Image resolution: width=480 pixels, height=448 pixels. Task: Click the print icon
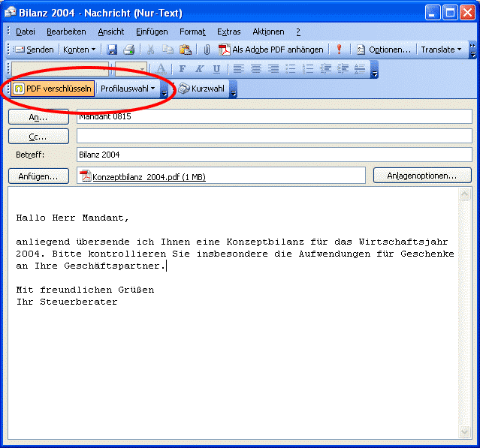pyautogui.click(x=129, y=50)
